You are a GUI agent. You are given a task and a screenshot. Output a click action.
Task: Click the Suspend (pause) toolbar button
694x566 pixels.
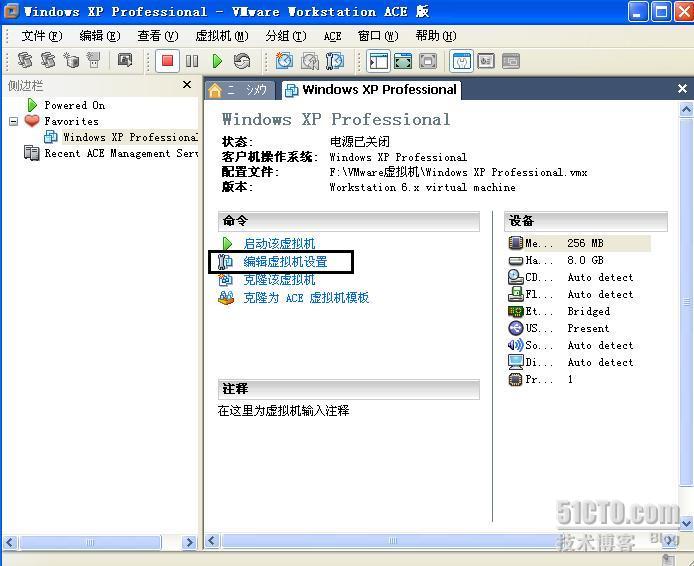[x=192, y=61]
